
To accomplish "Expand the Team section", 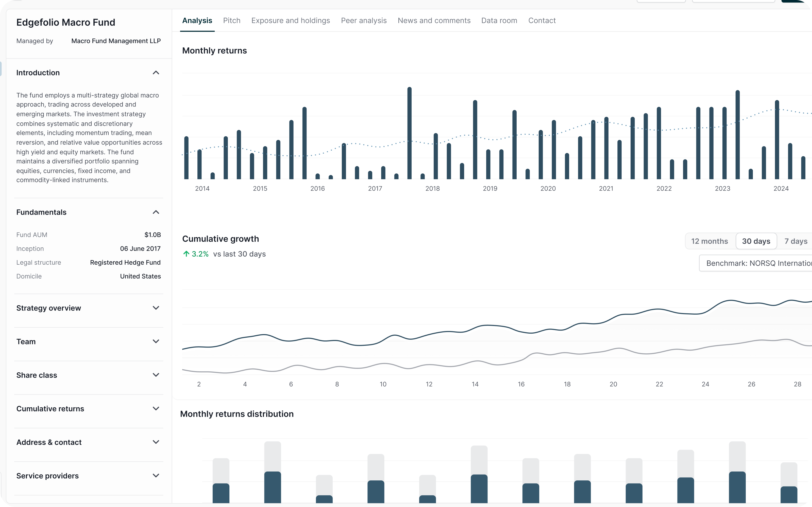I will point(156,341).
